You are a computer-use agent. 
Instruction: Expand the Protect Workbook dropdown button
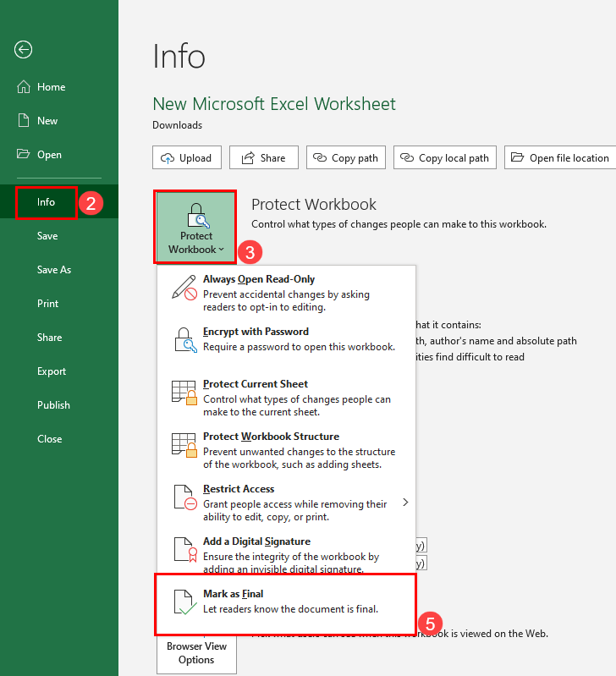click(195, 228)
